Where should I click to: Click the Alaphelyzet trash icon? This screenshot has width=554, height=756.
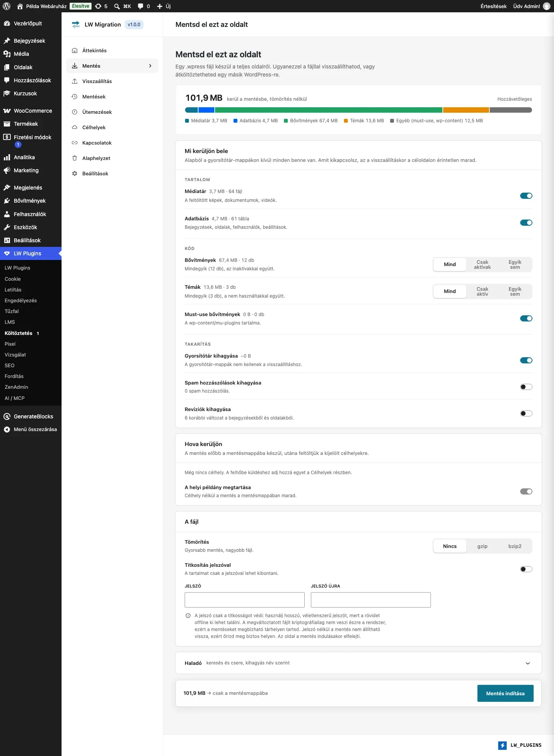click(75, 158)
